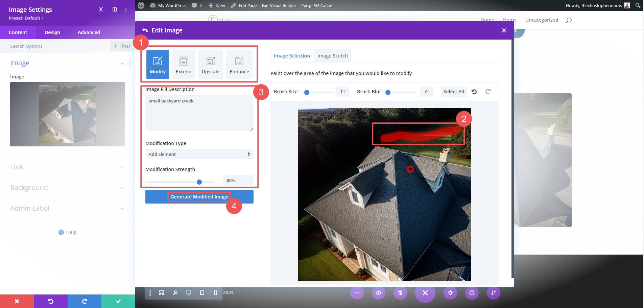Toggle phone preview mode
This screenshot has height=308, width=644.
pos(216,293)
